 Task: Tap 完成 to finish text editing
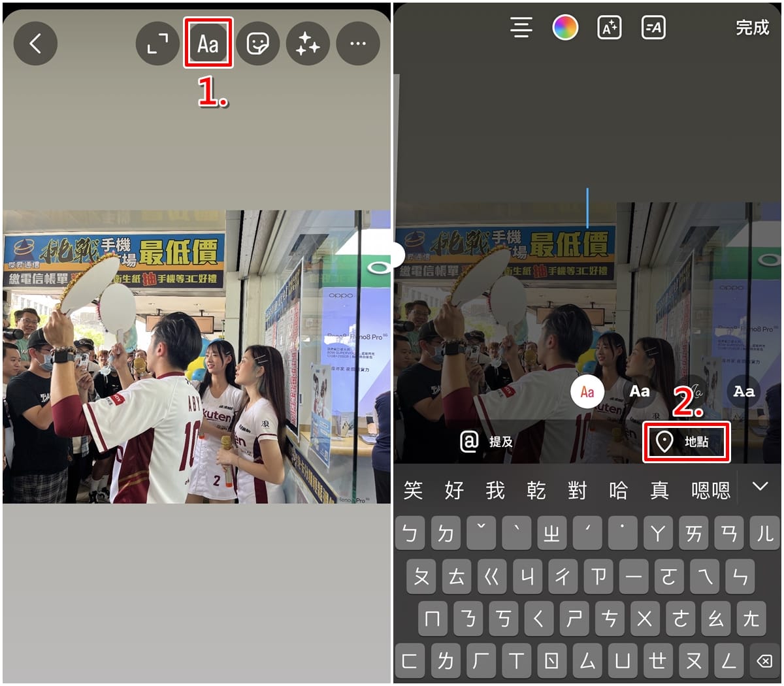753,27
